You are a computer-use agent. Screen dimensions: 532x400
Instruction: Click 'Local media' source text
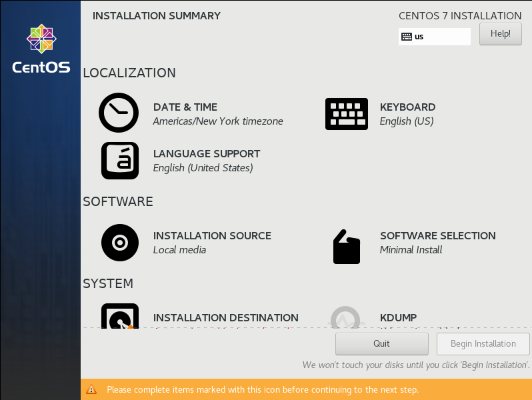pos(179,250)
